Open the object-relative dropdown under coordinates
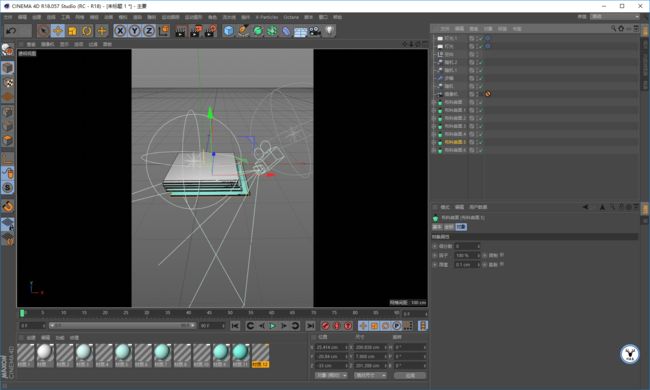 tap(331, 375)
